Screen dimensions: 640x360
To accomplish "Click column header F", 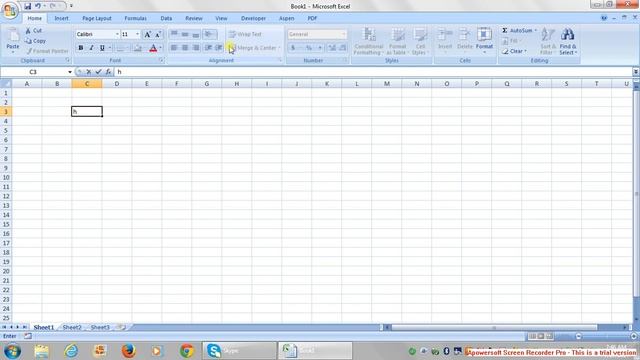I will tap(177, 84).
